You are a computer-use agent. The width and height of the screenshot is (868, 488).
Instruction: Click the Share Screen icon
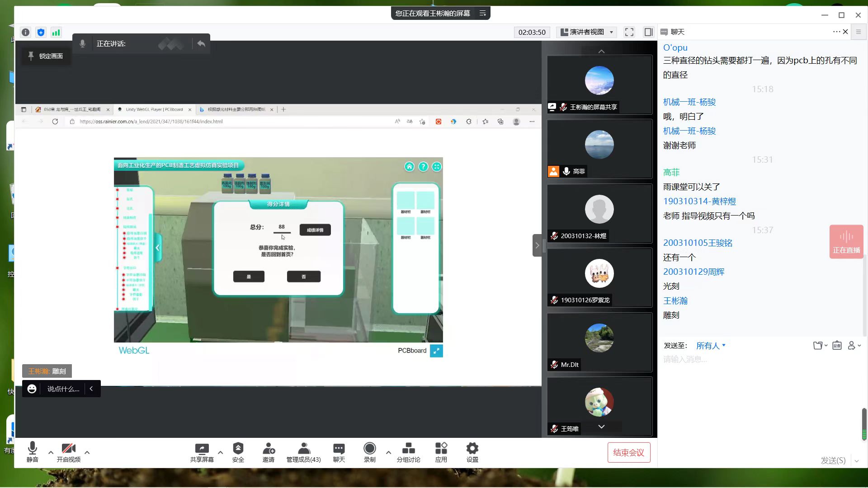point(202,449)
